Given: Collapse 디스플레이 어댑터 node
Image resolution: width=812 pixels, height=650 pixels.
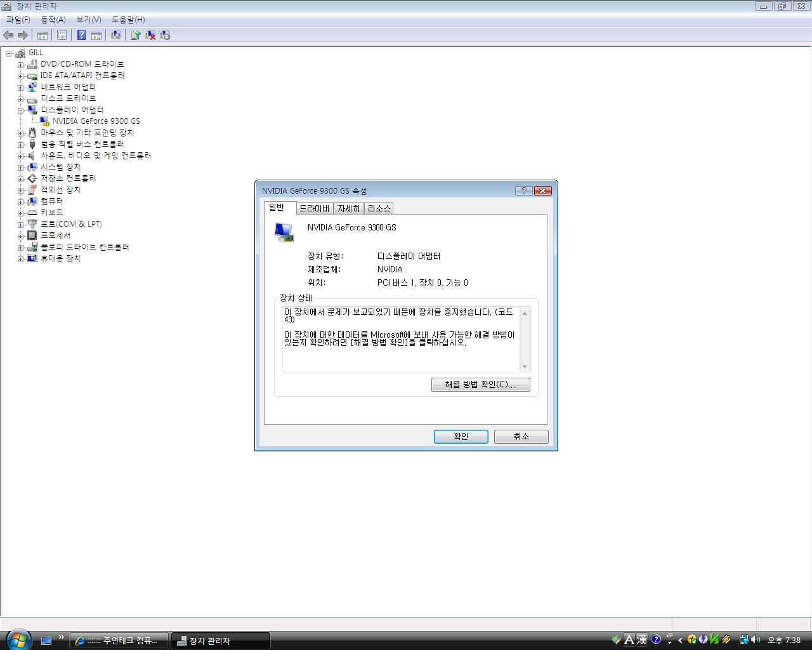Looking at the screenshot, I should pyautogui.click(x=20, y=110).
